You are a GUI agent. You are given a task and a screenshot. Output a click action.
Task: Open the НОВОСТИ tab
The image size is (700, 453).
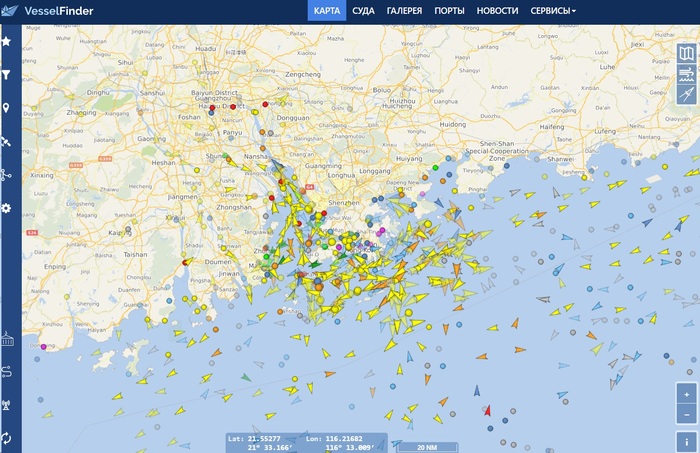click(497, 11)
